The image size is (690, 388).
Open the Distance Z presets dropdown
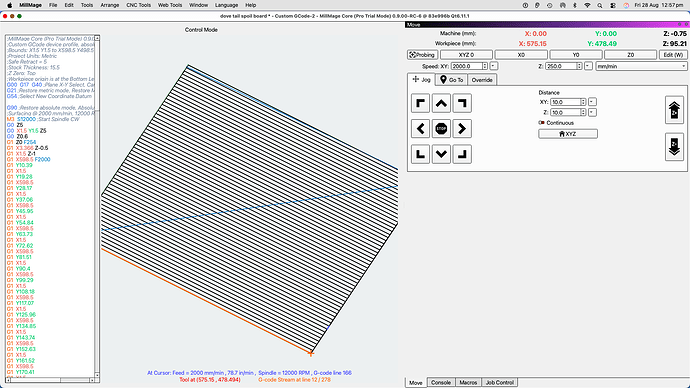[x=592, y=113]
